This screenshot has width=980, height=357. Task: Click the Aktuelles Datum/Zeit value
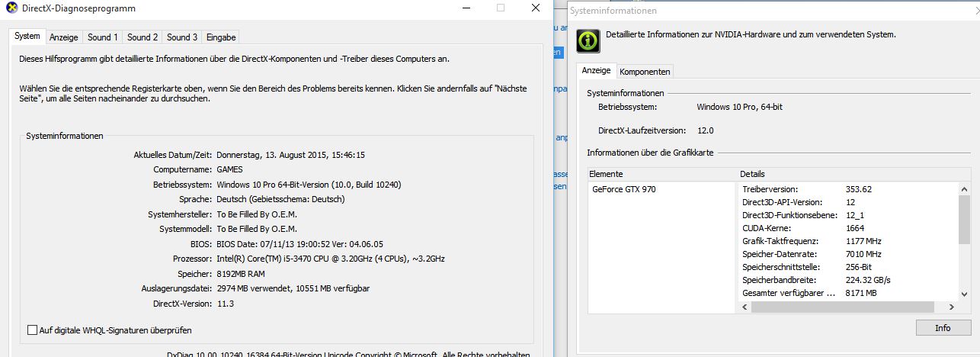click(291, 155)
